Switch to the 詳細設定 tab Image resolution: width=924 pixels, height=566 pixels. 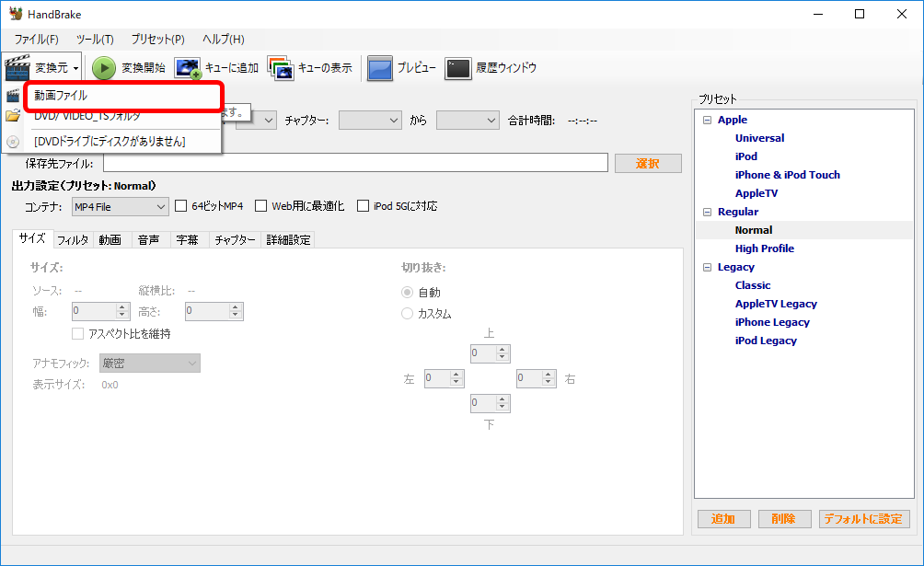tap(288, 240)
